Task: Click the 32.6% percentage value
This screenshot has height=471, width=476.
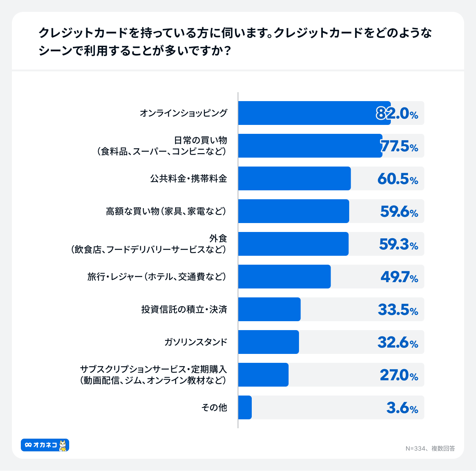Action: coord(398,342)
